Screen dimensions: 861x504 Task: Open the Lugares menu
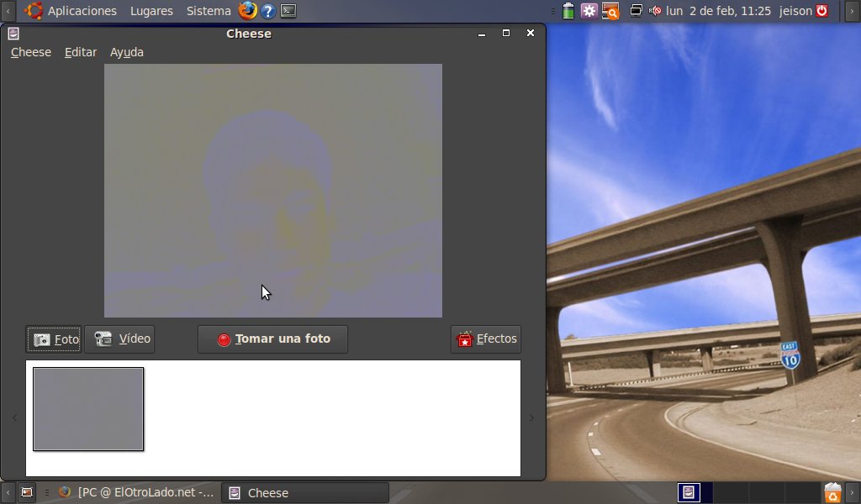[151, 11]
